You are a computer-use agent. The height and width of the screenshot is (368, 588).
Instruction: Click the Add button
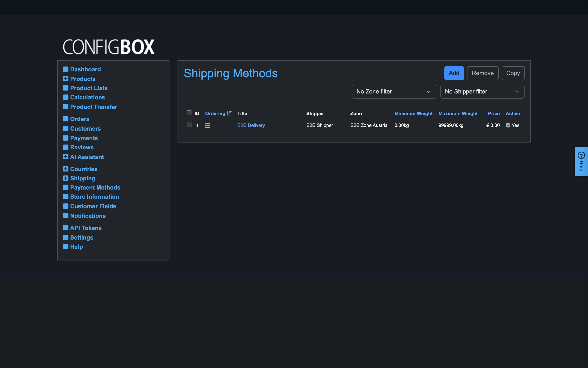(x=454, y=73)
